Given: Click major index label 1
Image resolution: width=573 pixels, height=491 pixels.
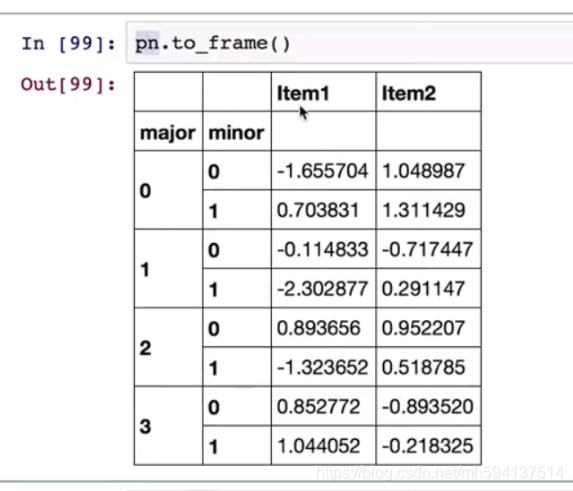Looking at the screenshot, I should tap(145, 270).
